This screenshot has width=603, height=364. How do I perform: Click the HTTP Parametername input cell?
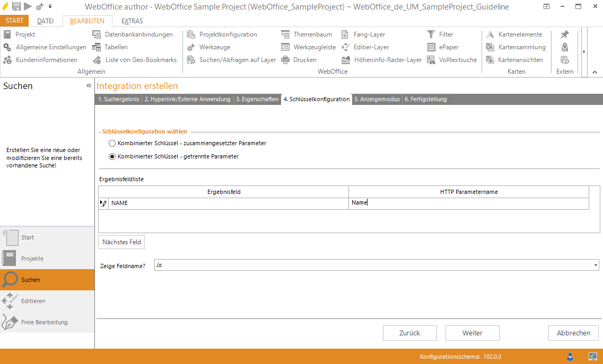[468, 203]
